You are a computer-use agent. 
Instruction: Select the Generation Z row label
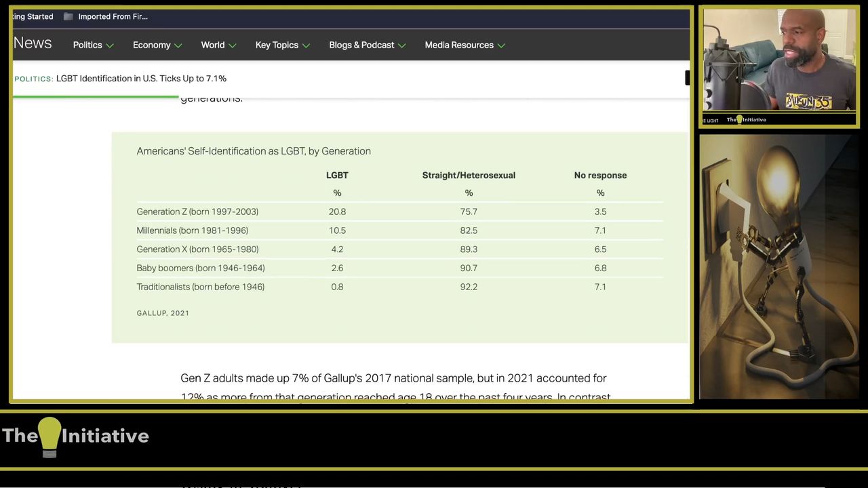tap(197, 211)
